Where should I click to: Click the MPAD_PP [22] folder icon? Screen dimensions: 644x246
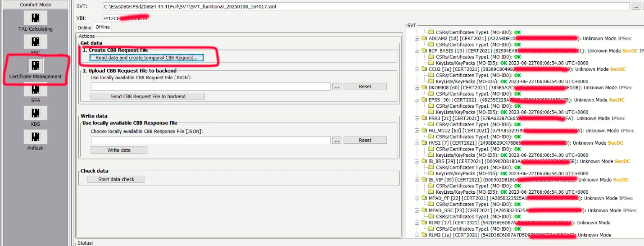pos(424,198)
